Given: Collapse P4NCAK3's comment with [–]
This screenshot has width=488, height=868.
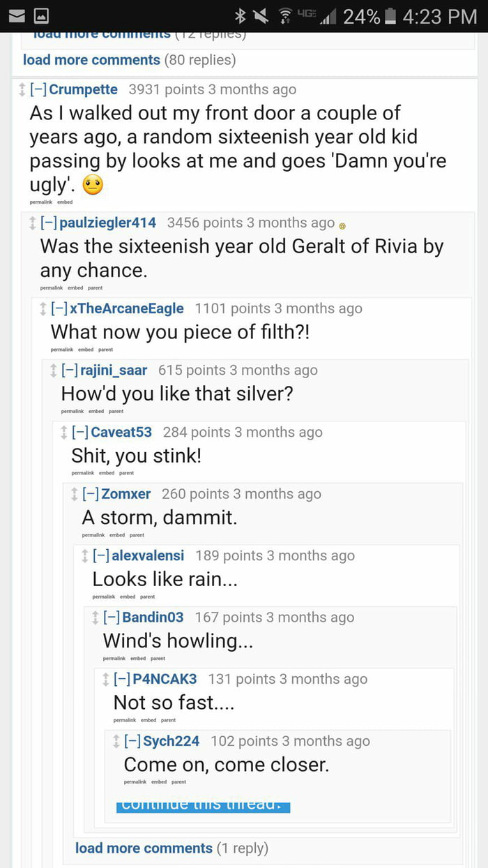Looking at the screenshot, I should click(122, 680).
